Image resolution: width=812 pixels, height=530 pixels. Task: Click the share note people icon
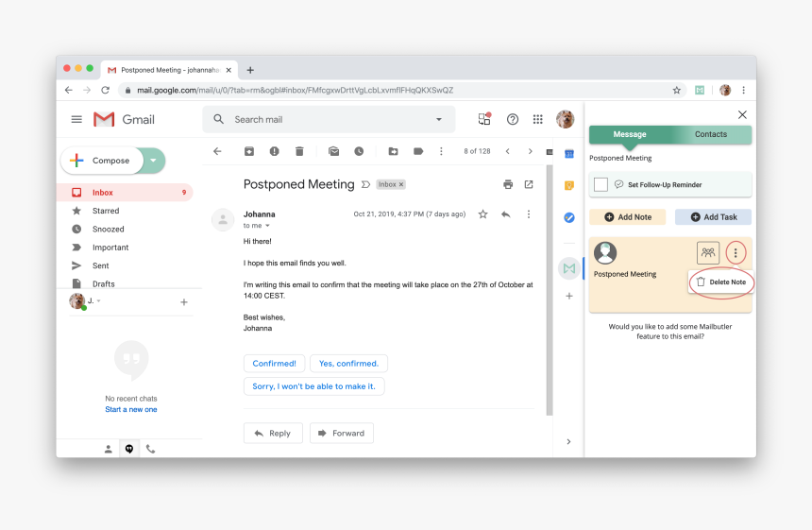coord(708,253)
